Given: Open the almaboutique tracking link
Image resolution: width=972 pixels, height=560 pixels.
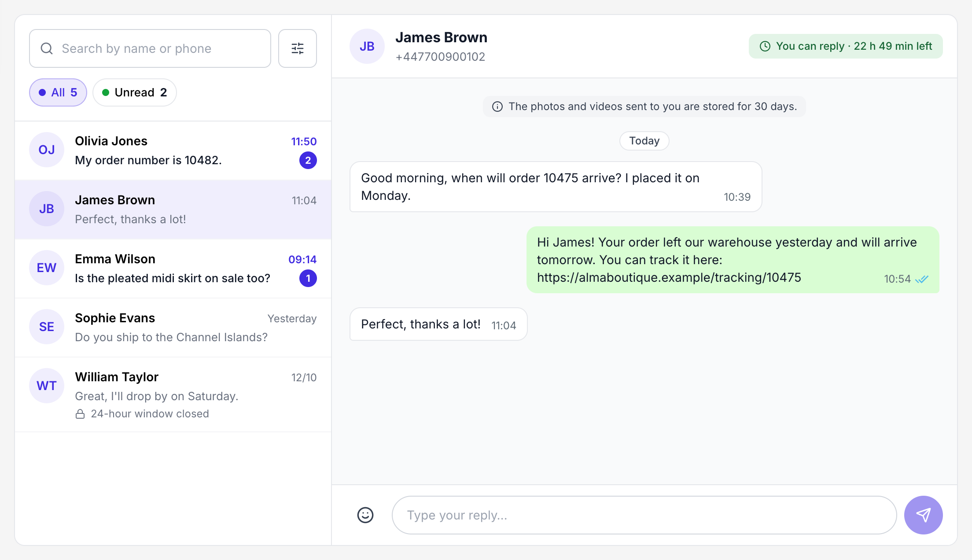Looking at the screenshot, I should coord(669,277).
